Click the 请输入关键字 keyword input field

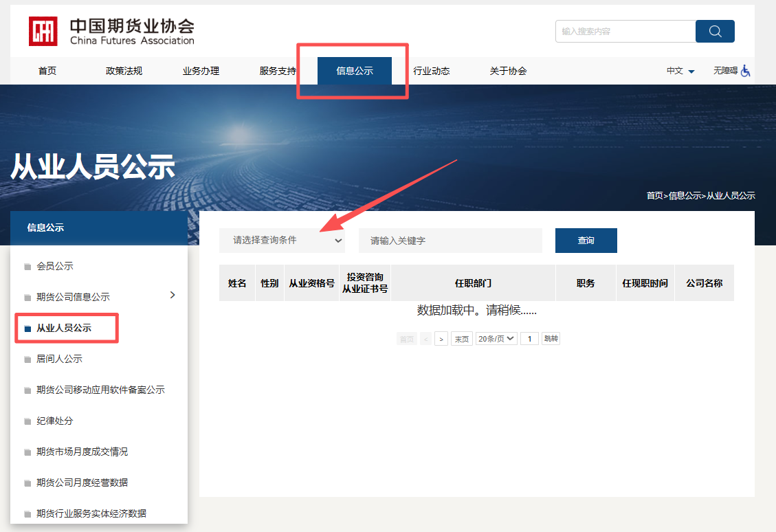[x=450, y=241]
